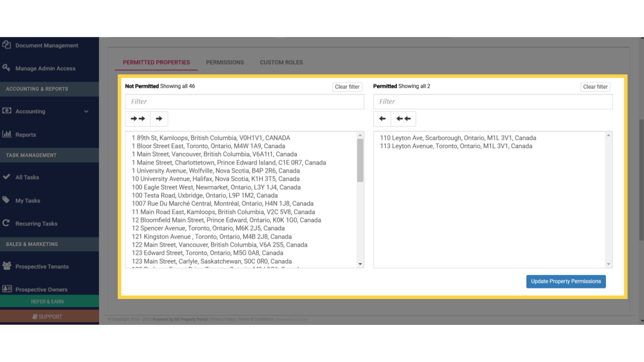Select 1 Bloor Street East, Toronto property
This screenshot has height=362, width=644.
pos(208,146)
